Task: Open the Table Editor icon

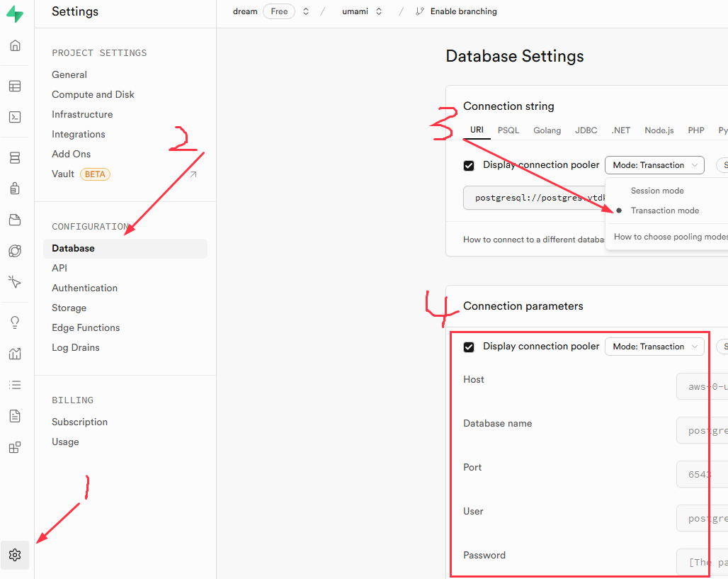Action: coord(15,86)
